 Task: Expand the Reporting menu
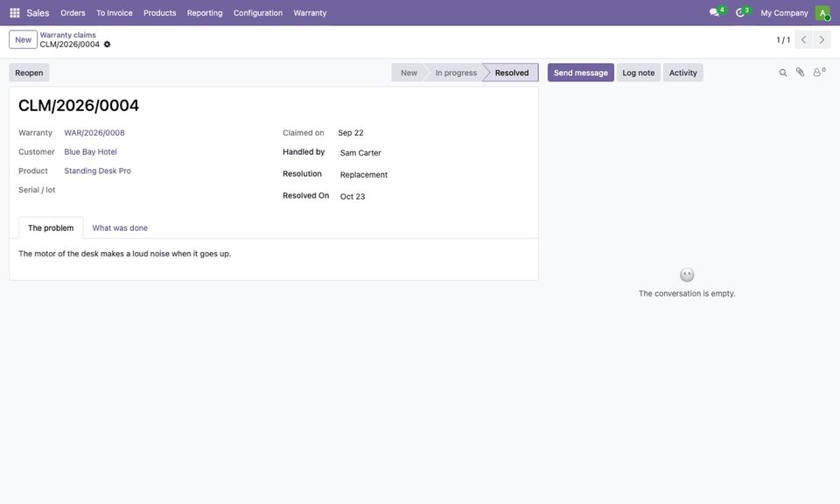click(205, 13)
